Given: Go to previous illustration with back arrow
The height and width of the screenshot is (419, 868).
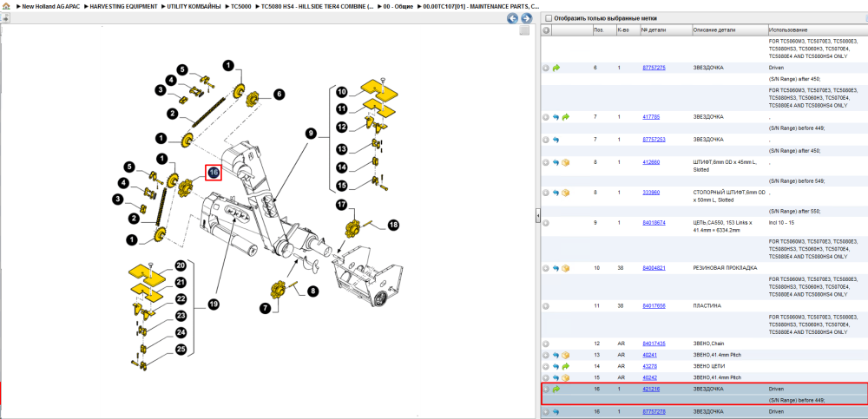Looking at the screenshot, I should point(513,18).
